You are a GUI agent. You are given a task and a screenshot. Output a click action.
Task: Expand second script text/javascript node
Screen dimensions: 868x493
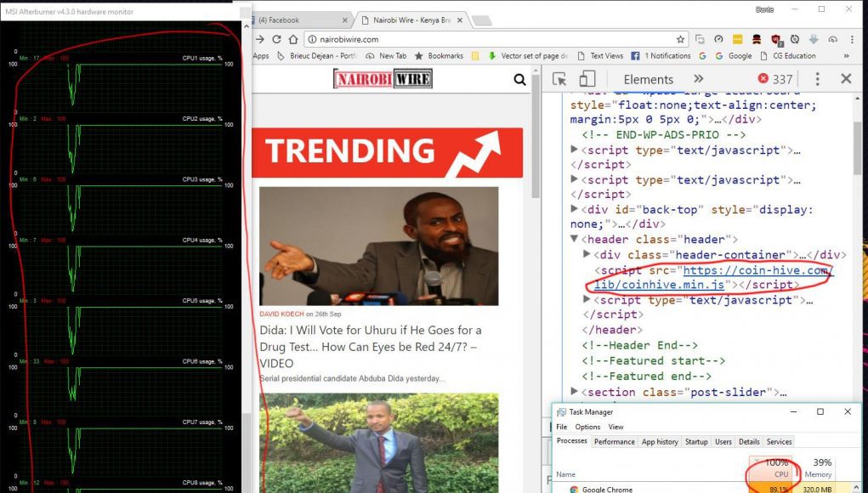pyautogui.click(x=574, y=178)
